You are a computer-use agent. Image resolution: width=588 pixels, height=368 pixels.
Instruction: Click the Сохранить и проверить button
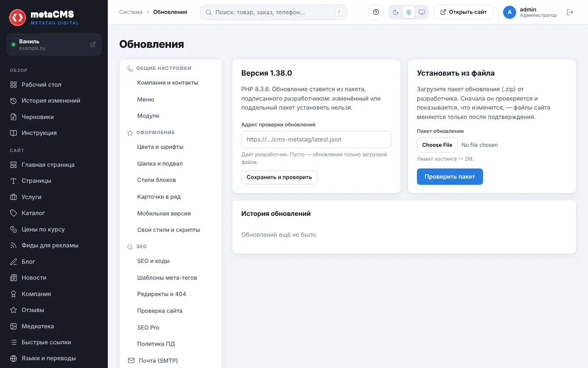tap(279, 177)
